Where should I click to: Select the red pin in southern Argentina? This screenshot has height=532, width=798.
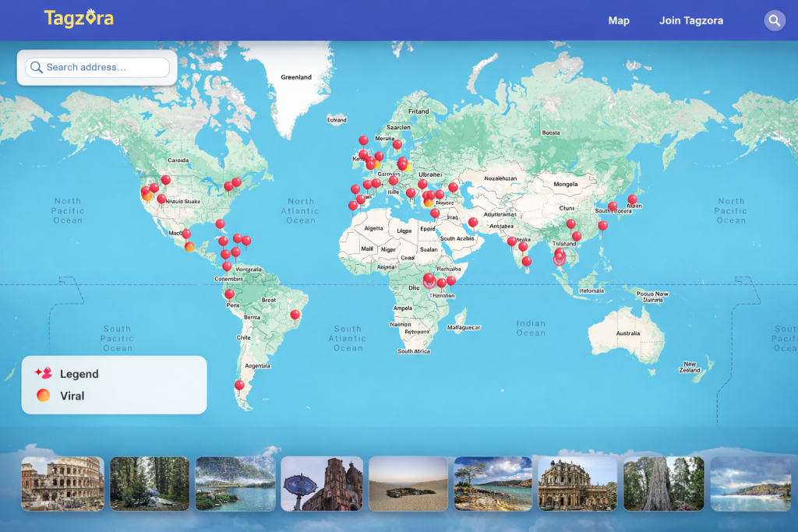point(239,385)
